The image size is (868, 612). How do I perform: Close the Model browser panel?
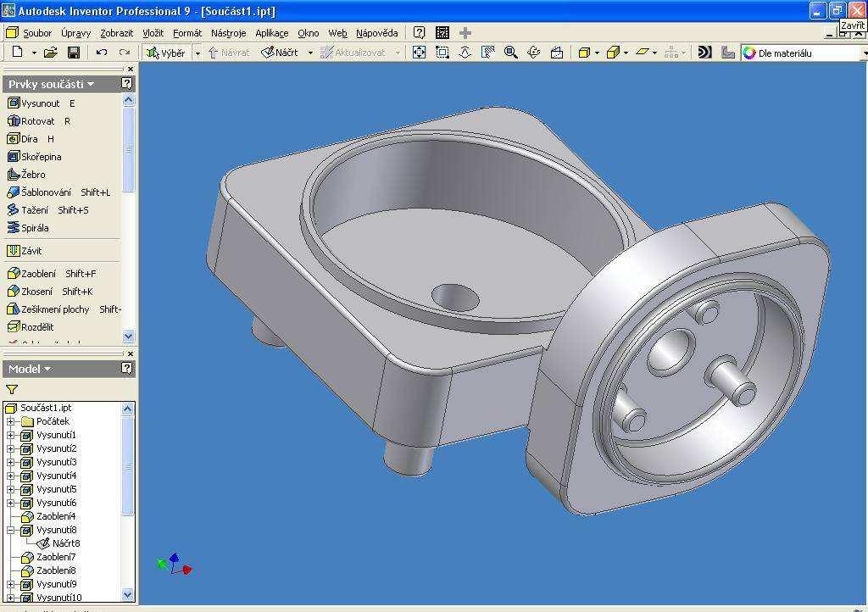[131, 353]
